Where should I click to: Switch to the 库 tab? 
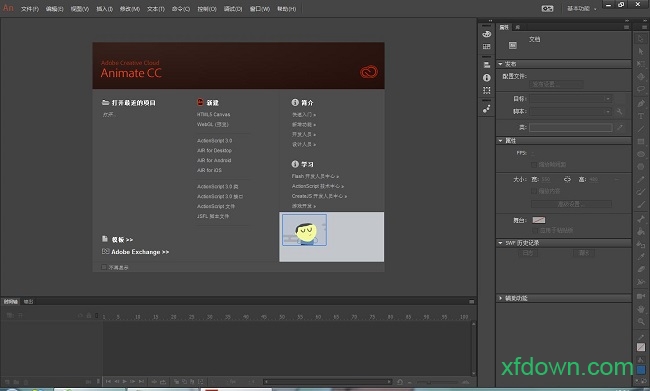coord(517,27)
